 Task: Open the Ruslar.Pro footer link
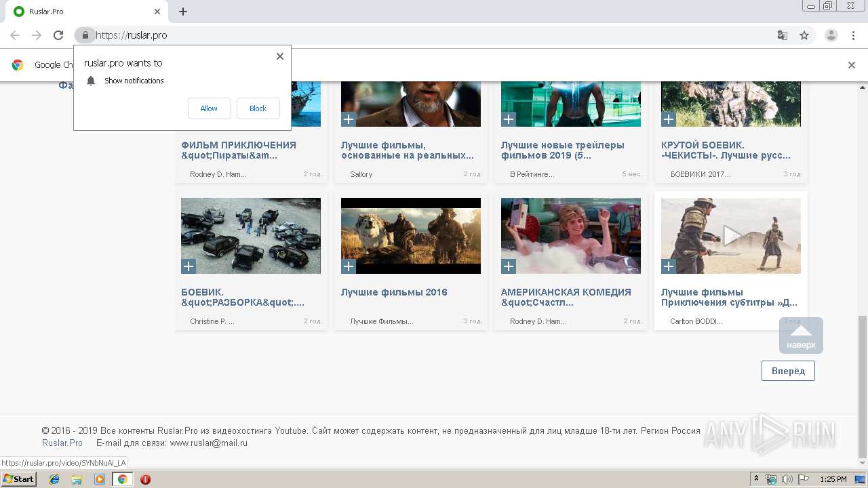pyautogui.click(x=62, y=443)
